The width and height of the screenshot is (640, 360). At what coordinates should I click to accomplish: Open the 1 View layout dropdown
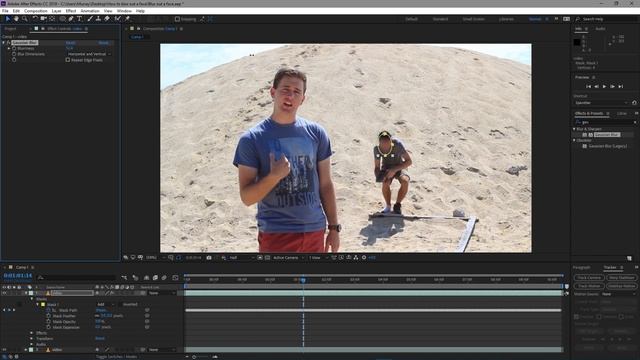318,258
